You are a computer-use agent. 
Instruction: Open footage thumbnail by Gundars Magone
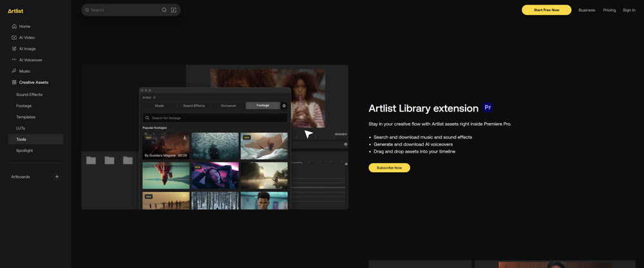coord(166,146)
